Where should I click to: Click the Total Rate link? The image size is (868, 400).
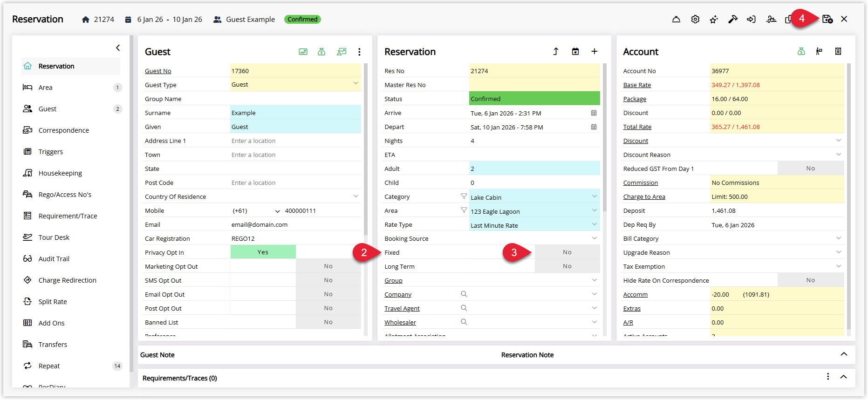(x=637, y=127)
